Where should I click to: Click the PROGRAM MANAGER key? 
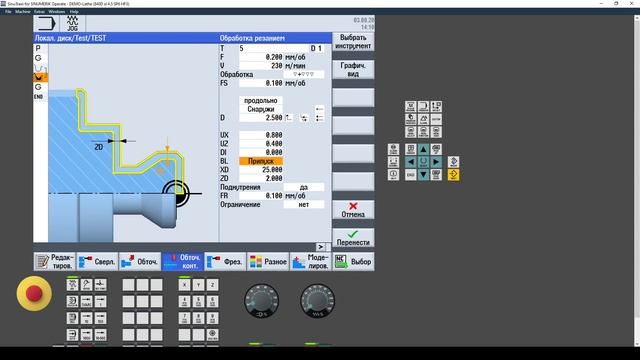click(411, 119)
